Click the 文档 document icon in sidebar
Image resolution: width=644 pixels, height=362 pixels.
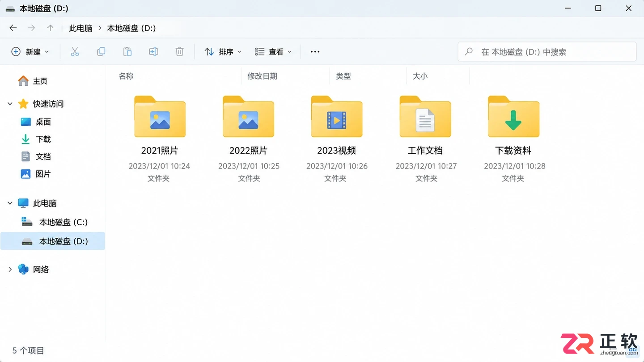[x=26, y=156]
